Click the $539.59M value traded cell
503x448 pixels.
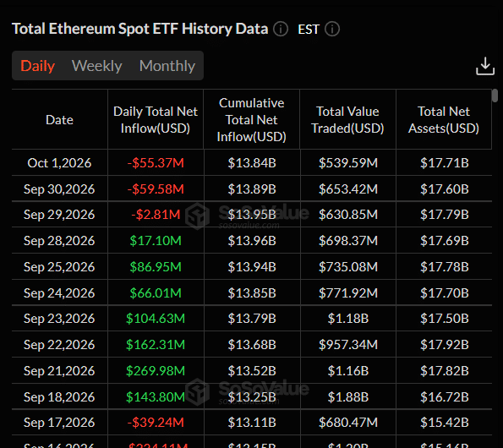348,162
